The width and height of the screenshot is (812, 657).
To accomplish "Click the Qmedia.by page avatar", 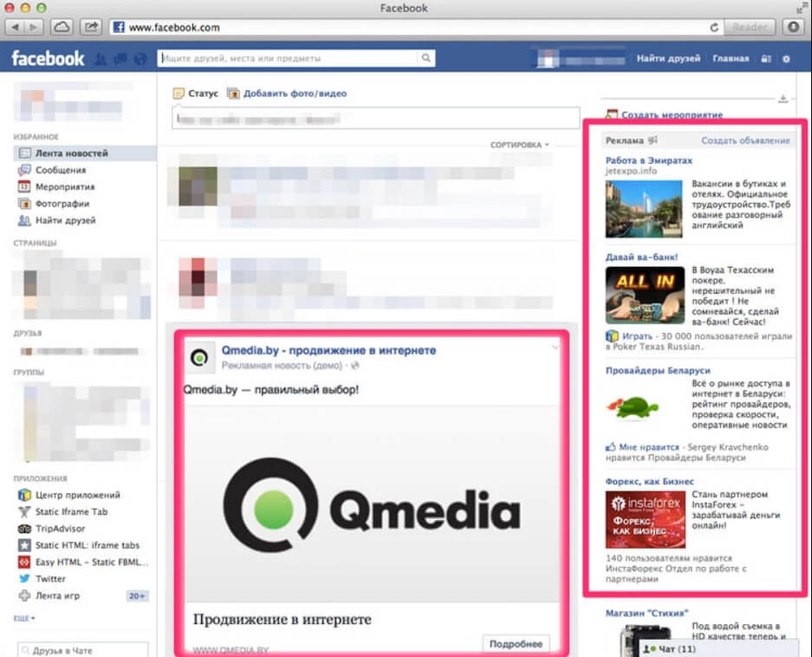I will 200,357.
